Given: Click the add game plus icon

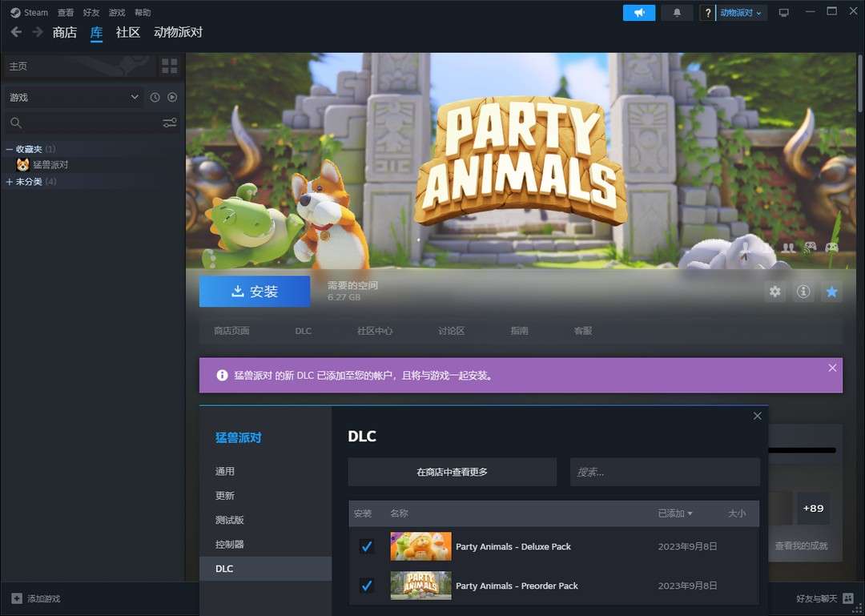Looking at the screenshot, I should (x=17, y=598).
